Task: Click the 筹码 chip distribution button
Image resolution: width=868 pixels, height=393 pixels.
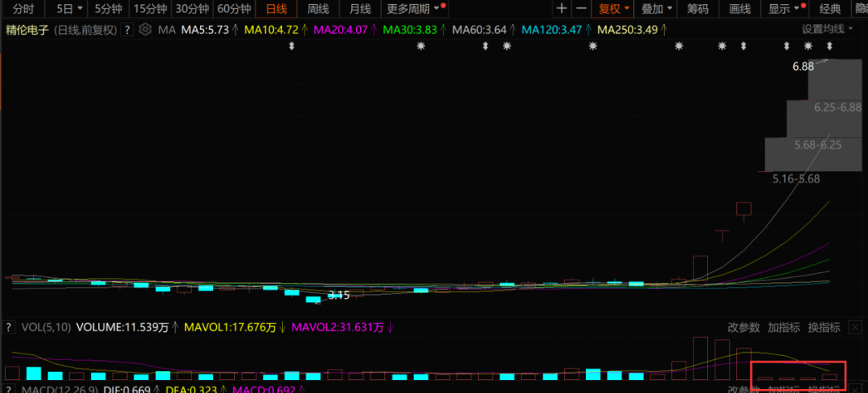Action: (x=698, y=8)
